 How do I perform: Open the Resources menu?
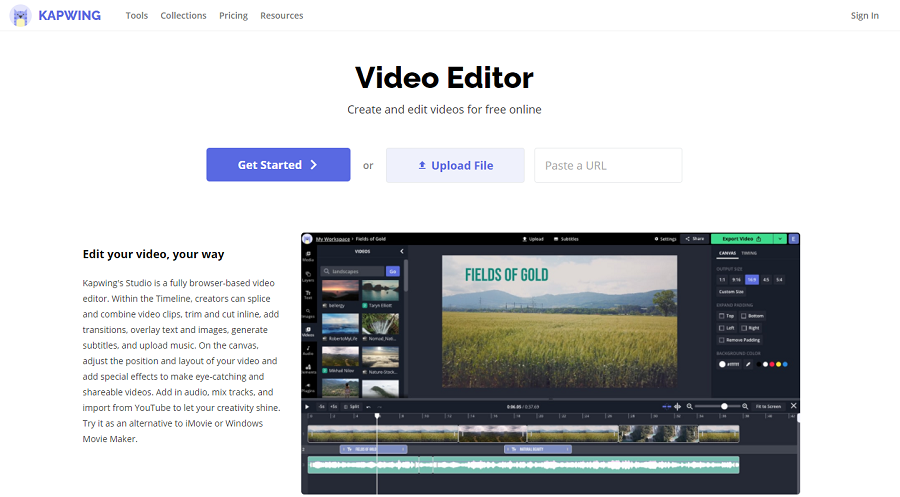coord(281,15)
